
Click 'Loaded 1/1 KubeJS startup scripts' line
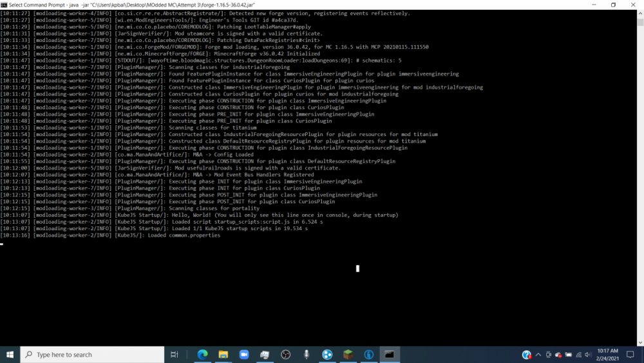[x=154, y=228]
